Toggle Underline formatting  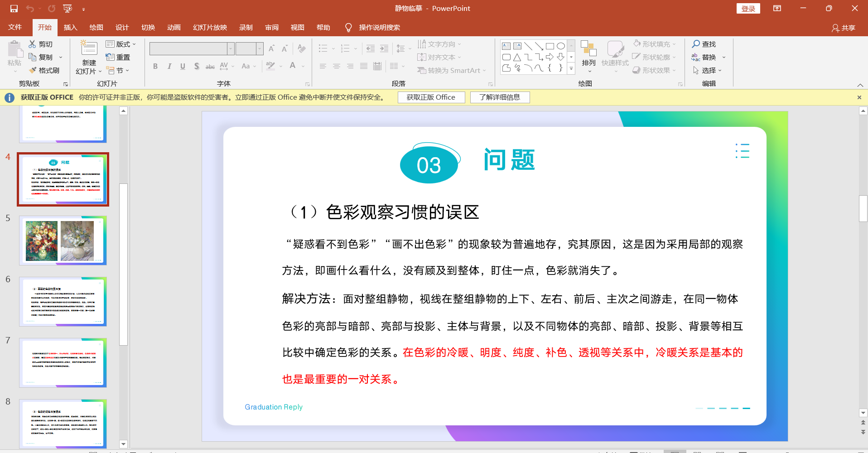183,66
